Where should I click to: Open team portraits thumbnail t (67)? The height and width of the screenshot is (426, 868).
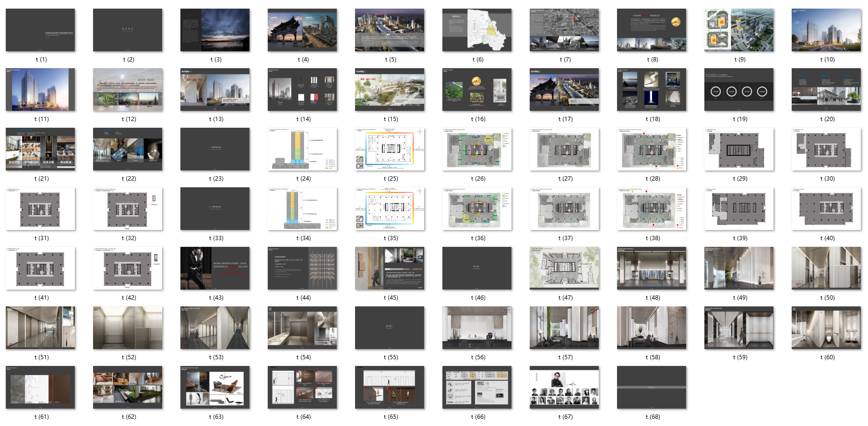click(x=564, y=387)
